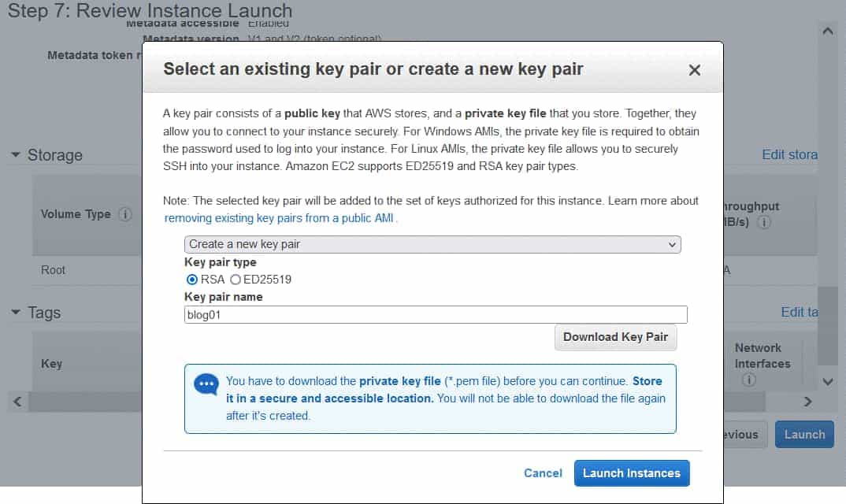Image resolution: width=846 pixels, height=504 pixels.
Task: Click the Edit storage link
Action: tap(790, 155)
